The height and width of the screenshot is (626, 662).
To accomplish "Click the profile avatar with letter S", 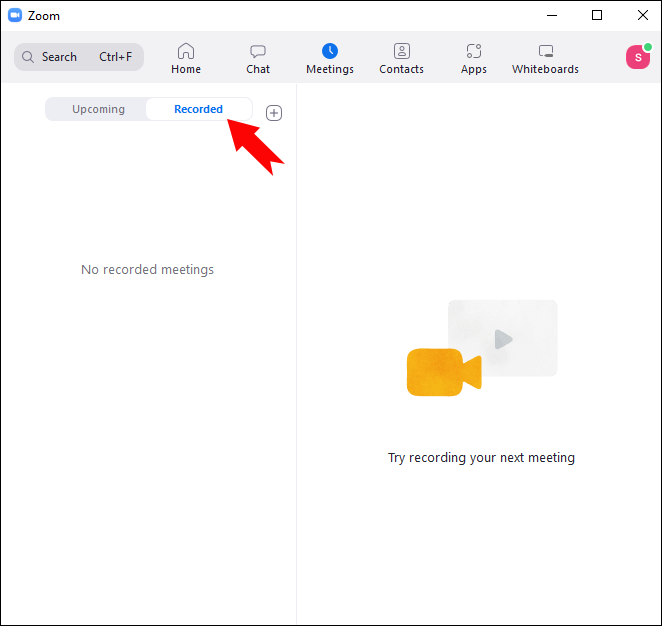I will 638,57.
